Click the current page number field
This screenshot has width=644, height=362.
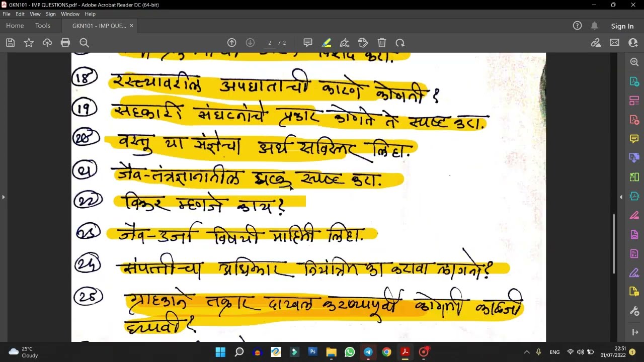(270, 43)
